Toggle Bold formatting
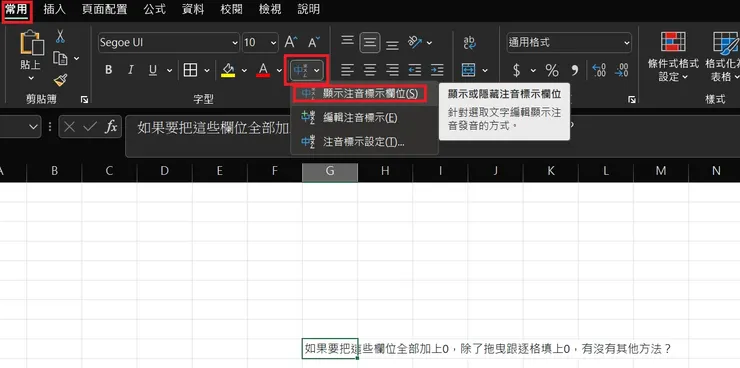Viewport: 740px width, 368px height. point(109,70)
